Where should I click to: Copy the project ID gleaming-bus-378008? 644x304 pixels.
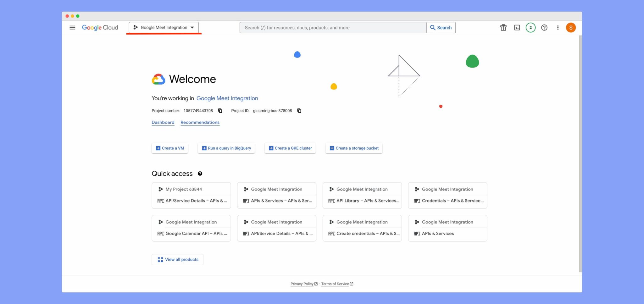click(x=299, y=111)
